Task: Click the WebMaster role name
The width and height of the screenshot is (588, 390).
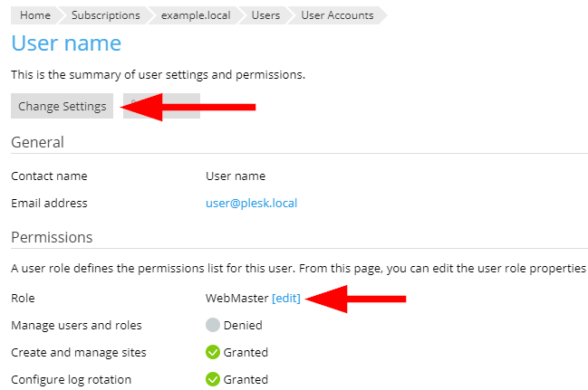Action: (236, 298)
